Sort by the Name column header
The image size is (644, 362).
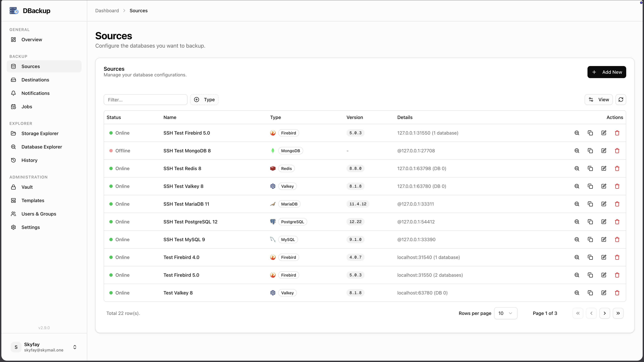(x=170, y=117)
